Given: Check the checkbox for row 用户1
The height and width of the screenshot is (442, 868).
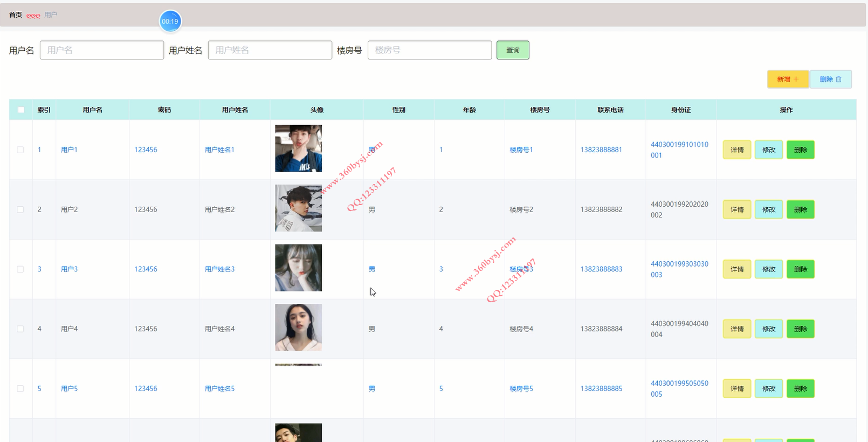Looking at the screenshot, I should point(20,150).
